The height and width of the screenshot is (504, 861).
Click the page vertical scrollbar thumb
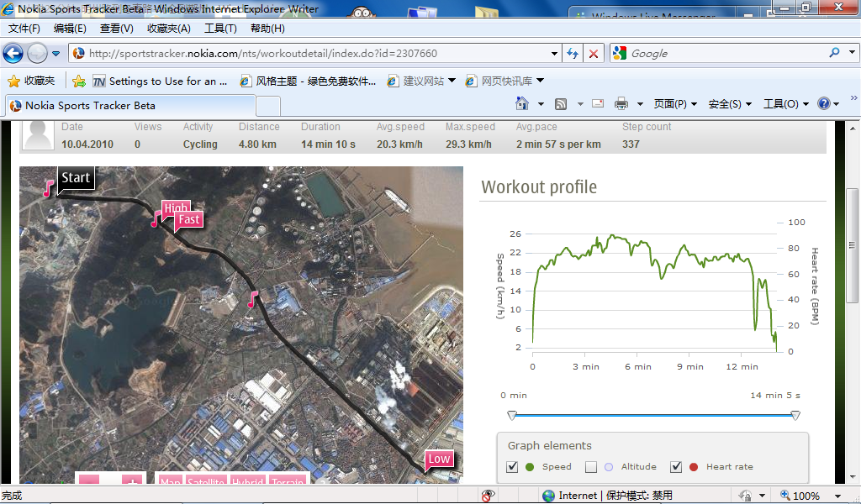pyautogui.click(x=852, y=245)
